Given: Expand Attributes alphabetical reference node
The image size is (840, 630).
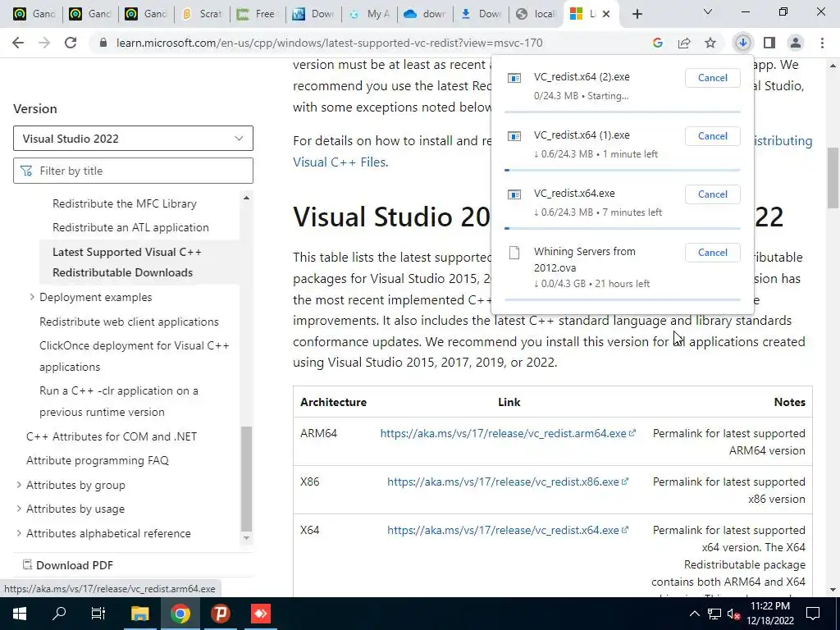Looking at the screenshot, I should tap(19, 533).
